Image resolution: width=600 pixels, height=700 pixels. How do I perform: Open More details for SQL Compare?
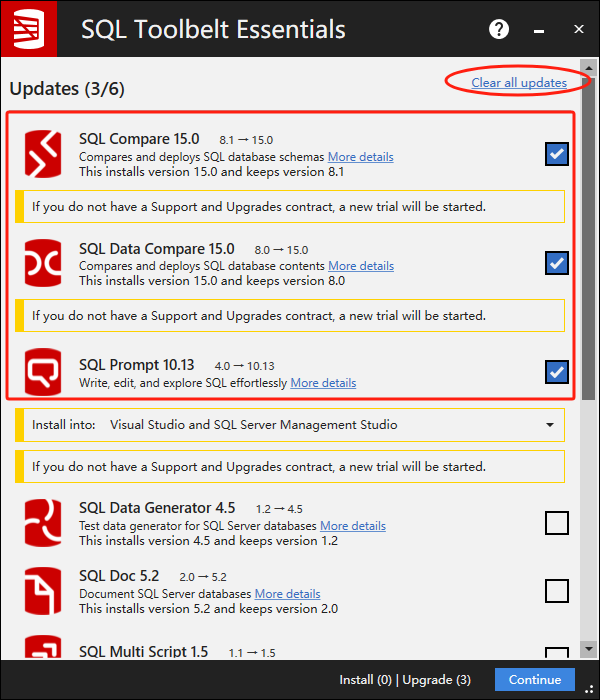361,157
